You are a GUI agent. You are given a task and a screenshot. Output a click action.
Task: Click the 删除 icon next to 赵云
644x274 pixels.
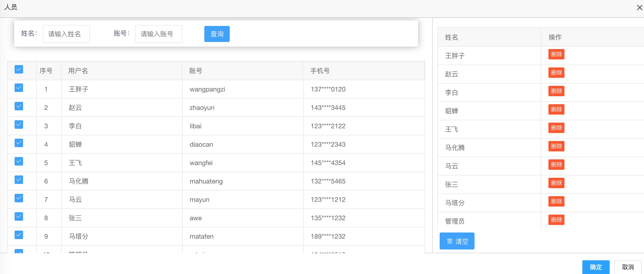(555, 73)
